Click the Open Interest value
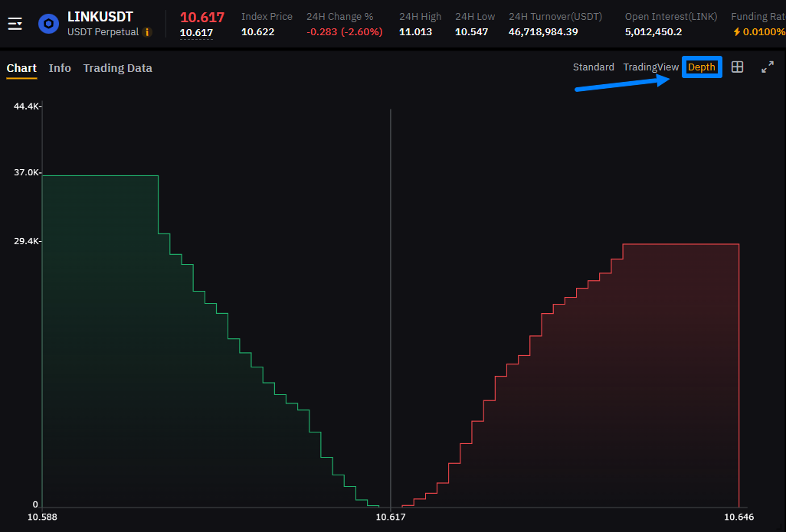The width and height of the screenshot is (786, 532). click(653, 31)
